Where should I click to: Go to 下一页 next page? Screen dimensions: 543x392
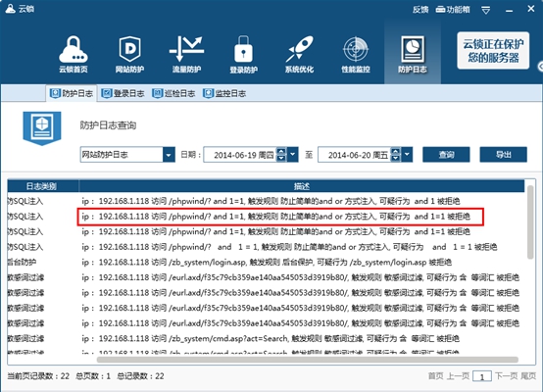pos(506,376)
